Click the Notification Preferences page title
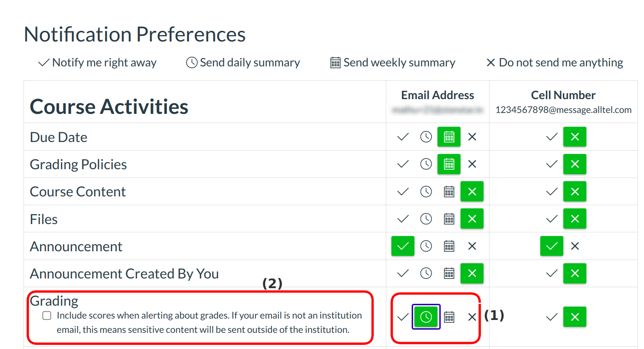The image size is (644, 349). click(x=135, y=34)
